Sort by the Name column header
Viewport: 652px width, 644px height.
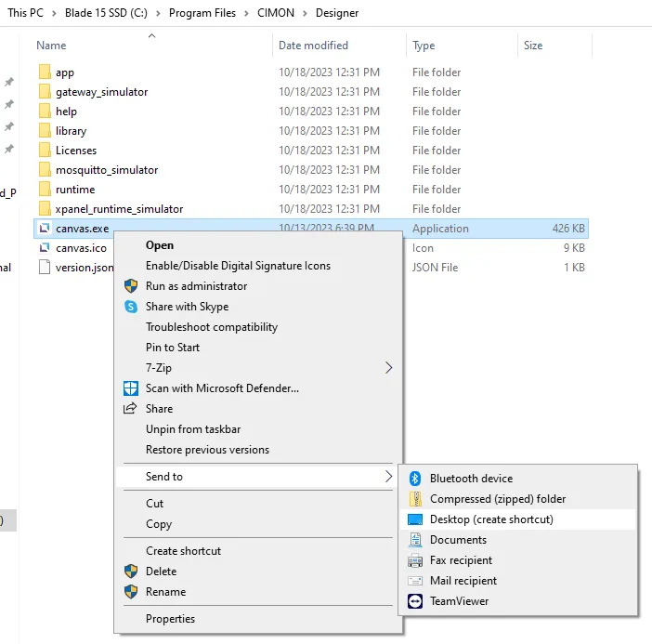[52, 46]
